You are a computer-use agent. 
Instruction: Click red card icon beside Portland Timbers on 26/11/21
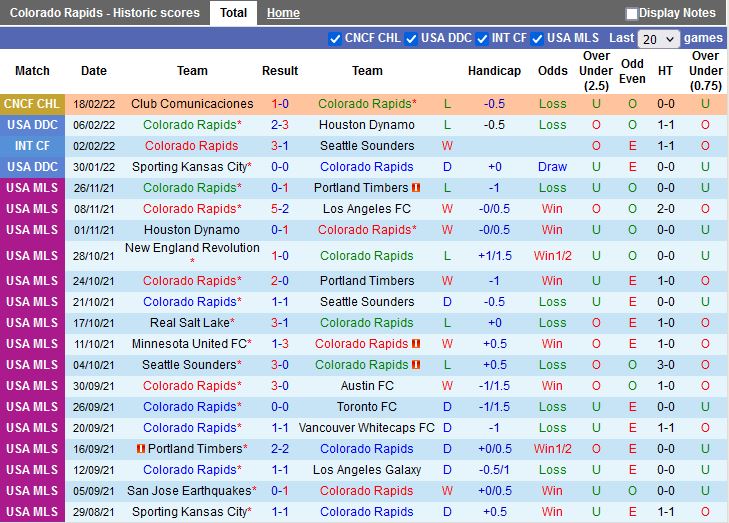(416, 188)
